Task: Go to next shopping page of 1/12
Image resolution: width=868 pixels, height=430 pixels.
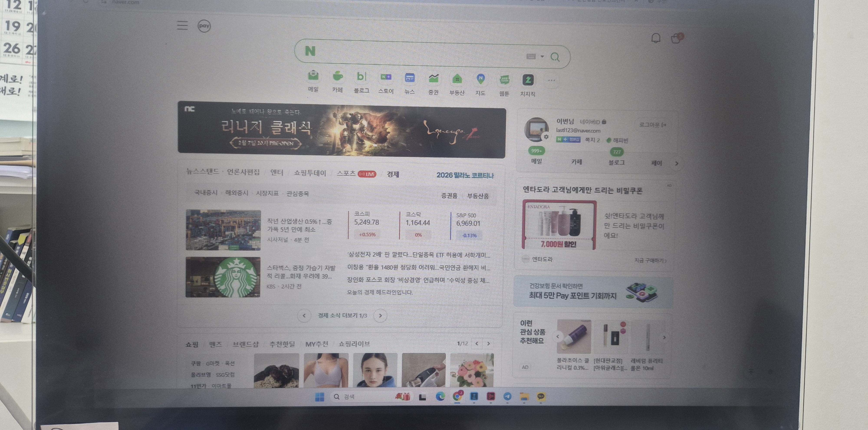Action: pos(488,344)
